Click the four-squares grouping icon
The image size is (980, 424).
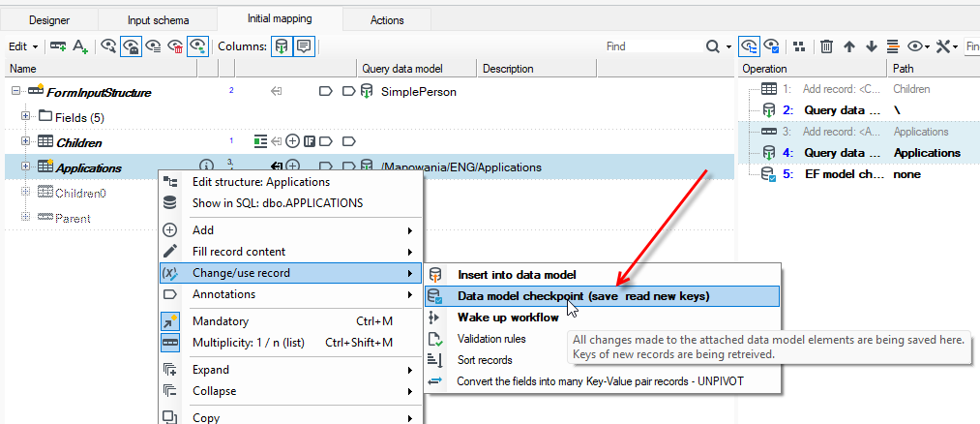click(x=799, y=45)
